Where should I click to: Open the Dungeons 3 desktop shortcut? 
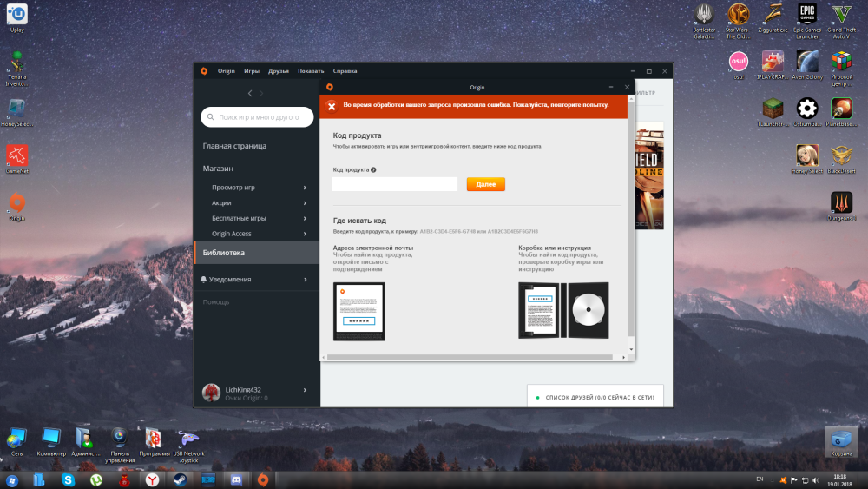[x=841, y=207]
